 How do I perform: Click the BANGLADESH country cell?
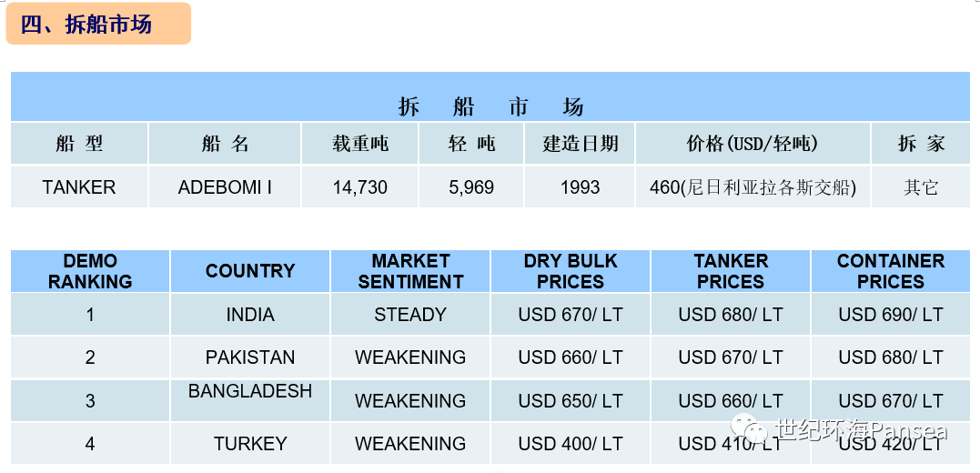pyautogui.click(x=250, y=400)
